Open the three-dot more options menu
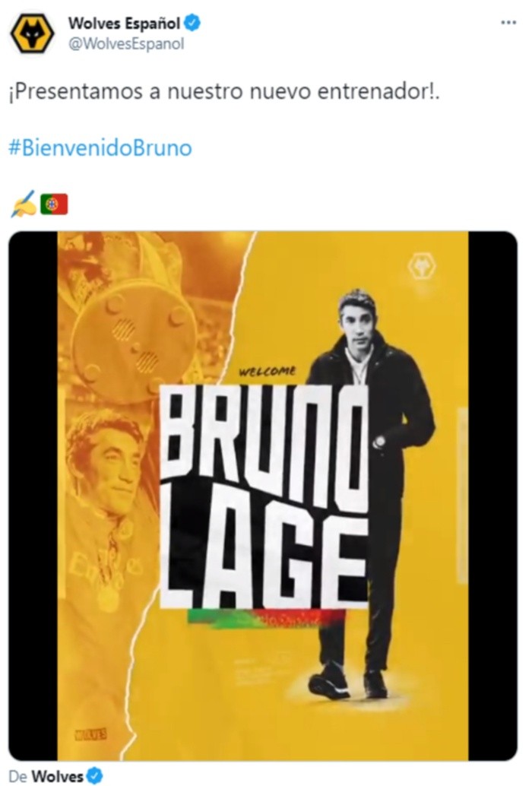 point(508,23)
